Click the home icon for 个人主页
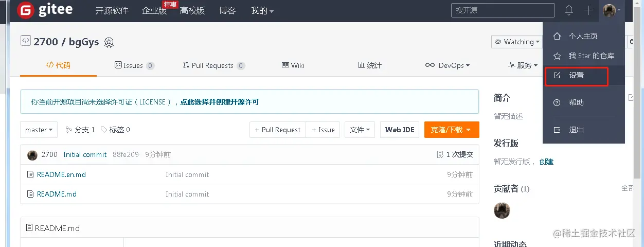The width and height of the screenshot is (644, 247). coord(557,37)
